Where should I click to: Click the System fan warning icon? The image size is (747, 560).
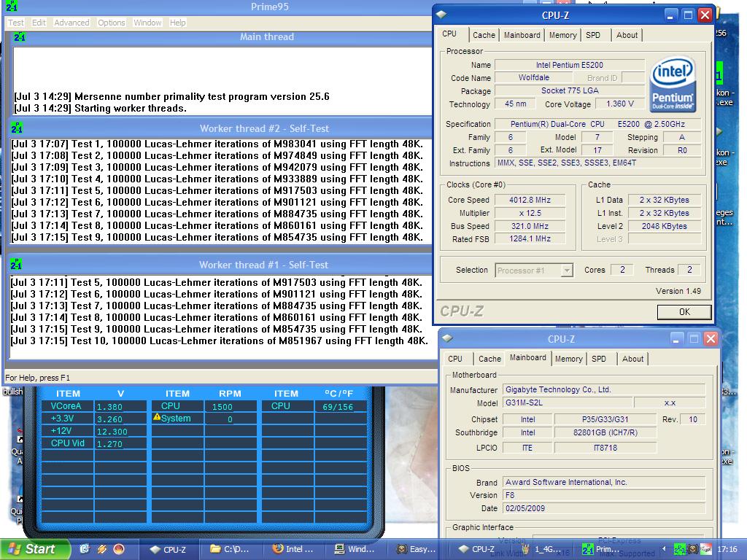tap(157, 417)
